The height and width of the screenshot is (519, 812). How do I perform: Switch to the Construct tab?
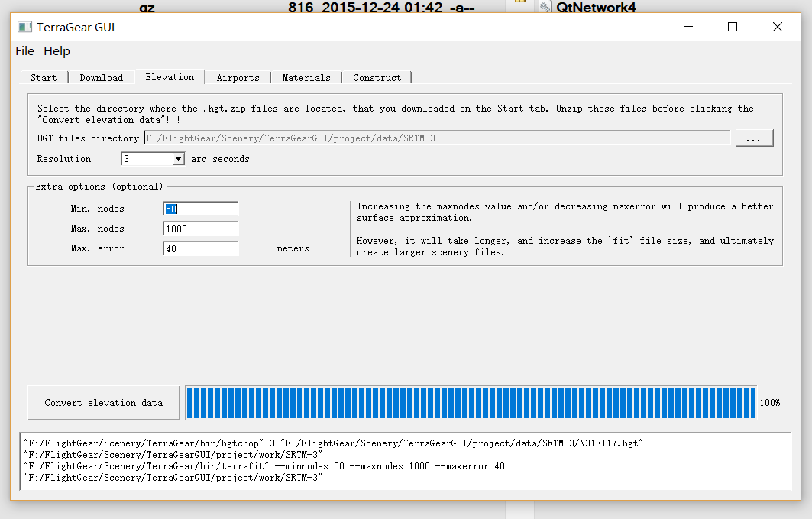(x=377, y=78)
